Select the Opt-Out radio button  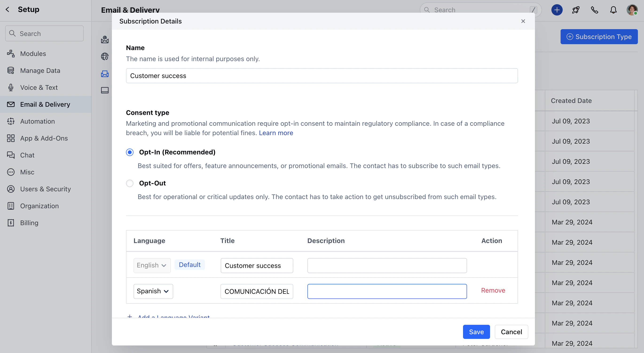click(x=130, y=183)
